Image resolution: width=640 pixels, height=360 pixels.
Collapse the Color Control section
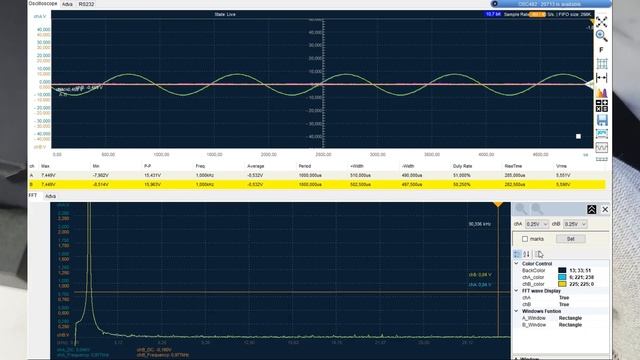click(516, 264)
